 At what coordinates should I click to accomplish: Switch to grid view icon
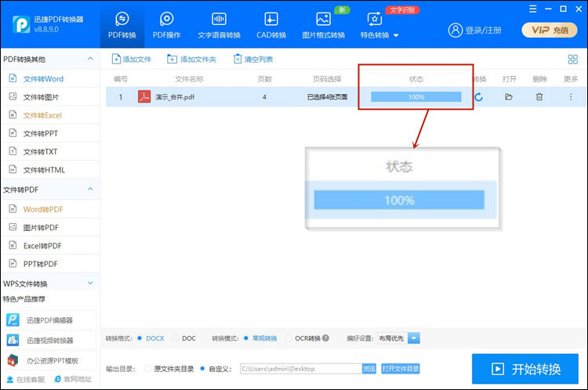coord(572,60)
